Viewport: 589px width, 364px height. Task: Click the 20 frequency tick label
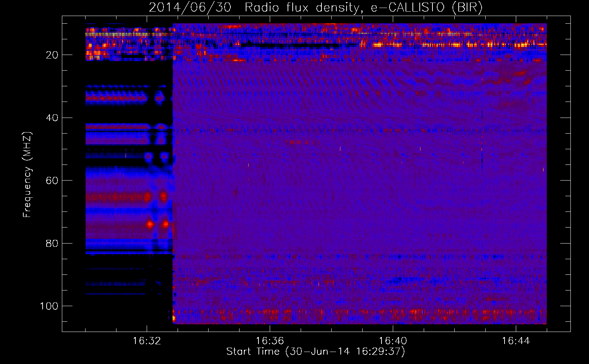point(52,55)
